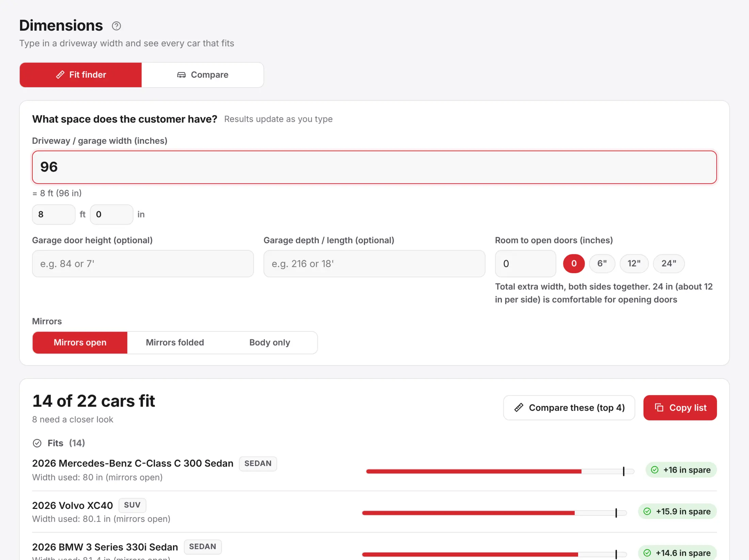The height and width of the screenshot is (560, 749).
Task: Click the SEDAN tag on Mercedes-Benz C-Class
Action: point(258,464)
